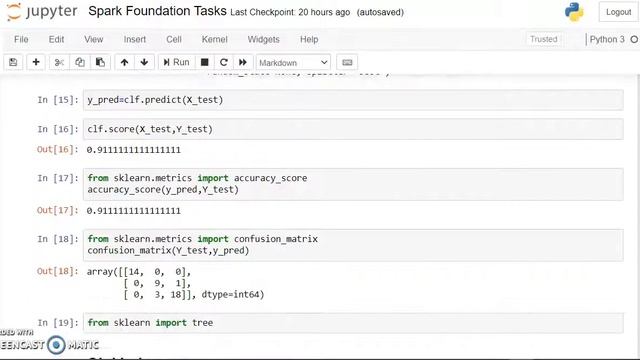Viewport: 640px width, 360px height.
Task: Move selected cell down arrow
Action: pyautogui.click(x=144, y=62)
